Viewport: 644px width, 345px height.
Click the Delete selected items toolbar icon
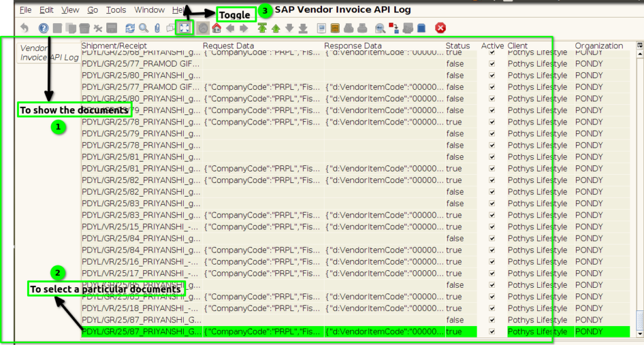[x=97, y=28]
